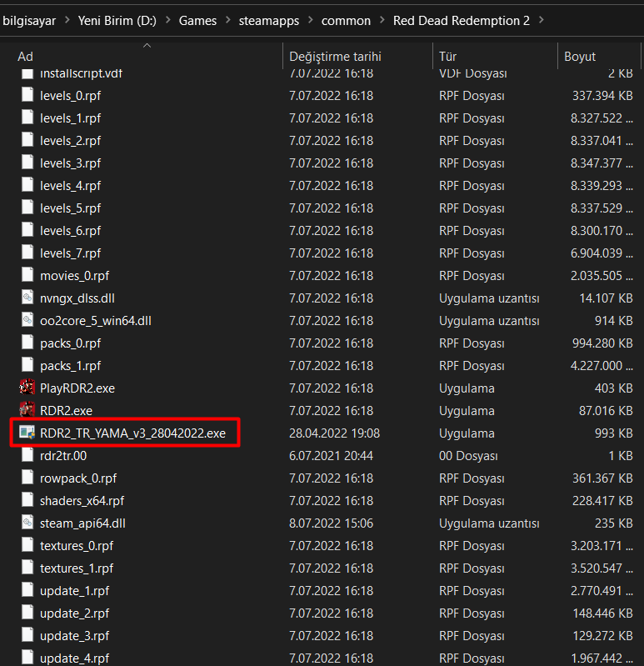Click the 00 Dosyası type cell
This screenshot has height=666, width=644.
(x=468, y=456)
